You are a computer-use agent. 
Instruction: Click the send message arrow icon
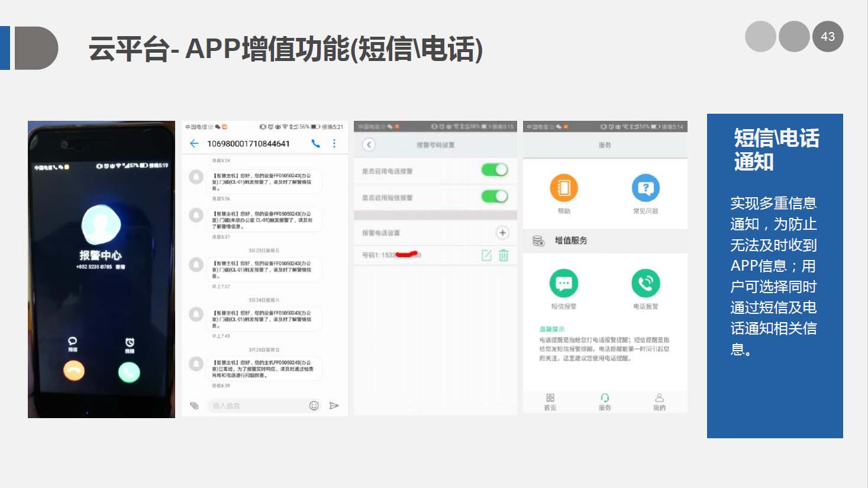[x=334, y=406]
